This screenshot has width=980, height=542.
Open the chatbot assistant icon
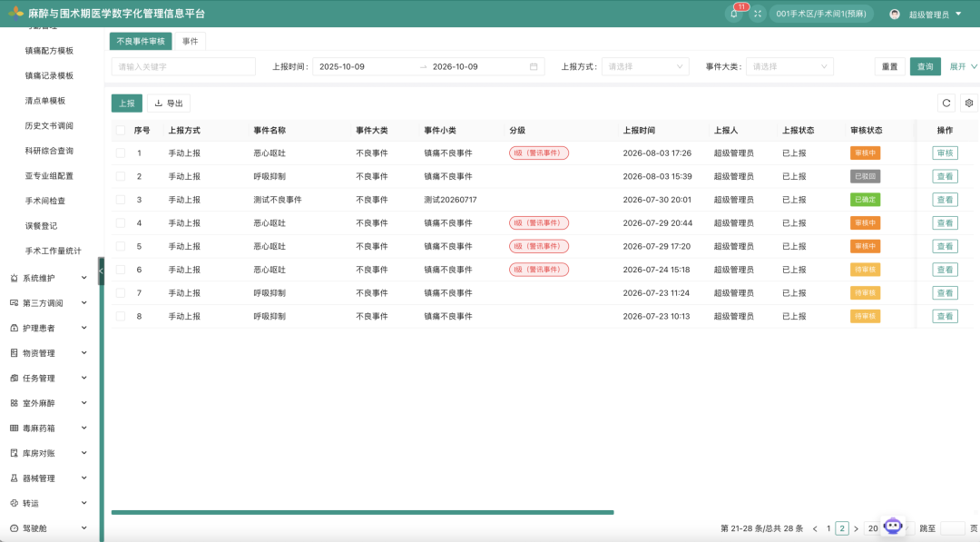tap(893, 526)
